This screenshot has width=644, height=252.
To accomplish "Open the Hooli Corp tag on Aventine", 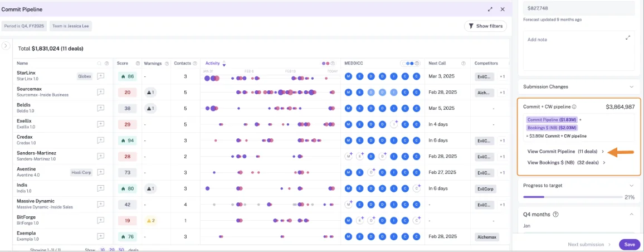I will pyautogui.click(x=81, y=172).
